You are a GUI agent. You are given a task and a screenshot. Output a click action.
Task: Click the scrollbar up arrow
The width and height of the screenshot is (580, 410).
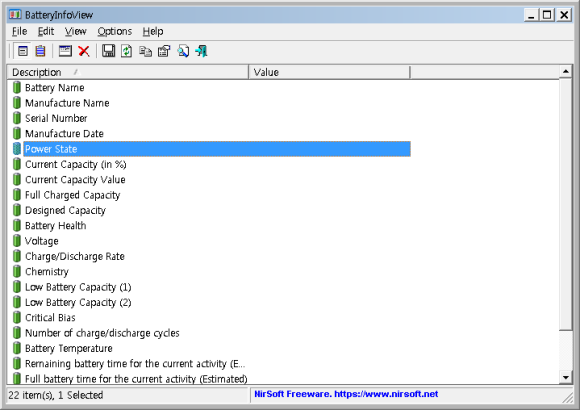pyautogui.click(x=566, y=71)
